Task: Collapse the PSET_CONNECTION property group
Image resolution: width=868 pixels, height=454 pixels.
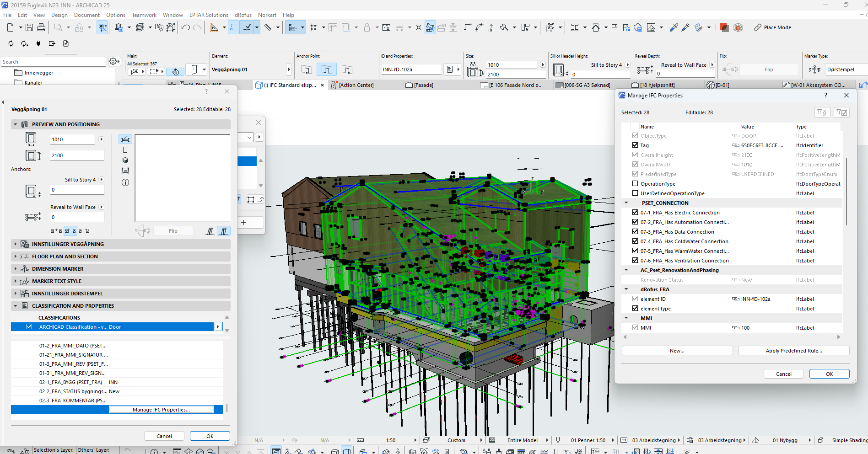Action: click(626, 203)
